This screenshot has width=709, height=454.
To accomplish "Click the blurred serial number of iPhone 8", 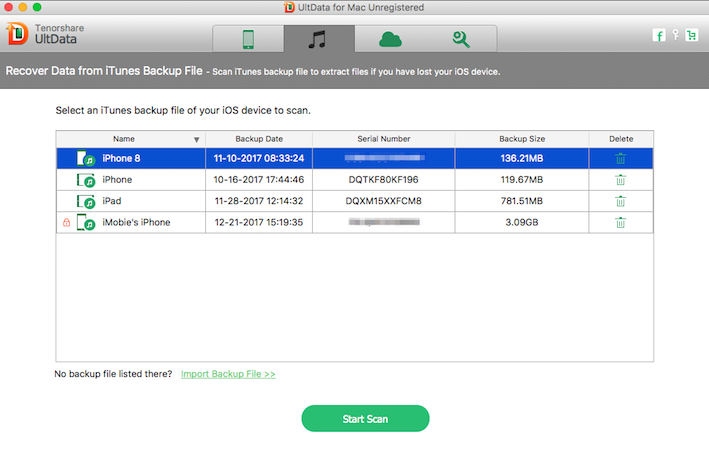I will [x=384, y=158].
